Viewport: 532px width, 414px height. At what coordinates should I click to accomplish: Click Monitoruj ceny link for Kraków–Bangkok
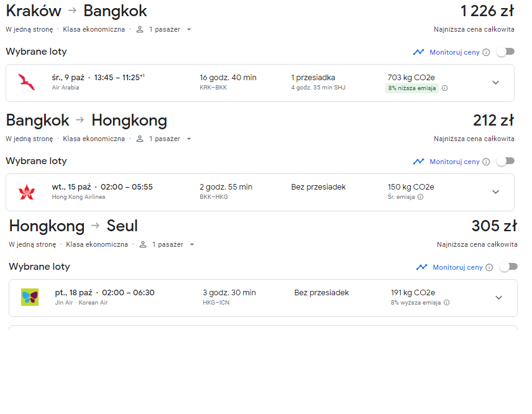pos(455,52)
